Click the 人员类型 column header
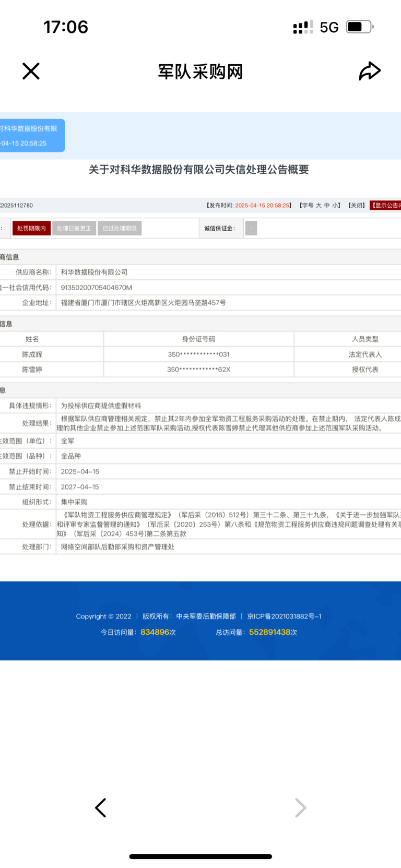The width and height of the screenshot is (401, 868). click(365, 339)
